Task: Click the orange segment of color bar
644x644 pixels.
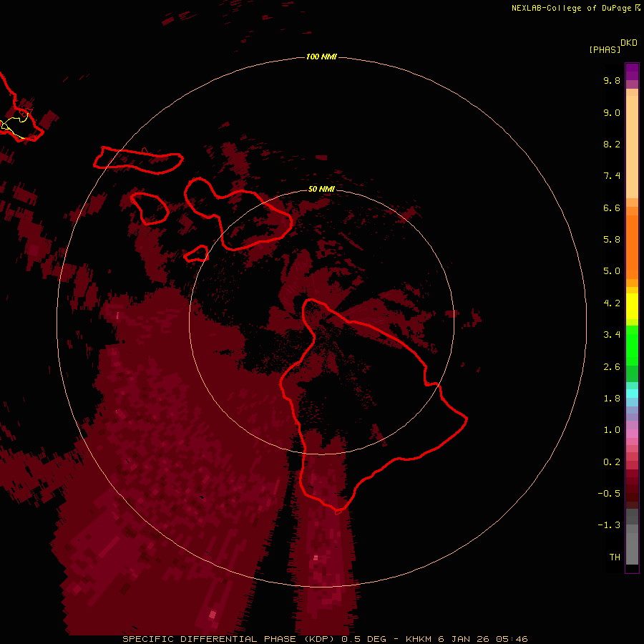Action: pyautogui.click(x=632, y=246)
